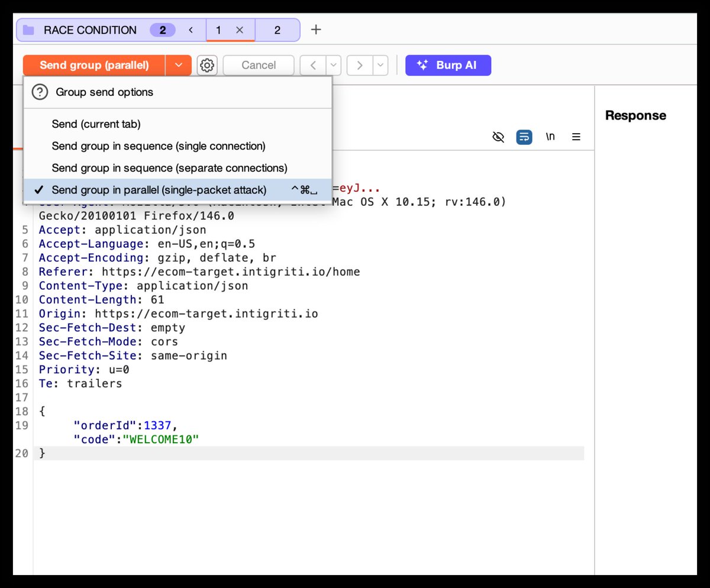Select Send group in parallel (single-packet attack)
The image size is (710, 588).
pyautogui.click(x=177, y=190)
